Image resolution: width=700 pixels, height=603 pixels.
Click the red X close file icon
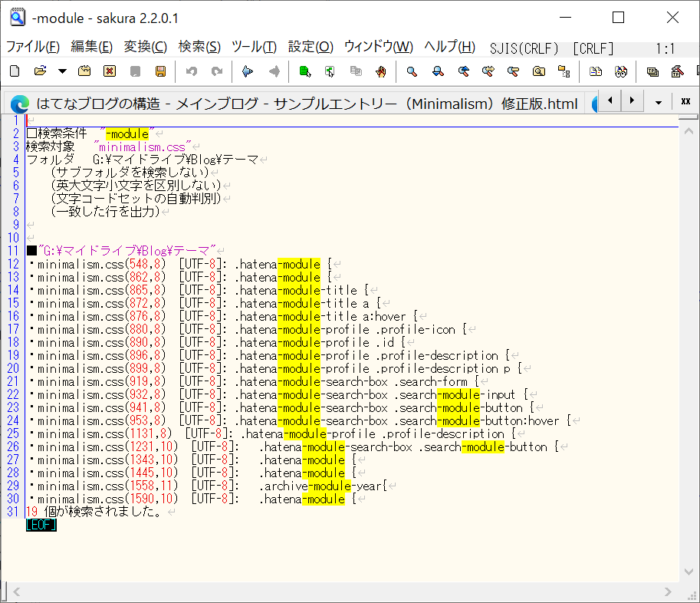[x=110, y=71]
